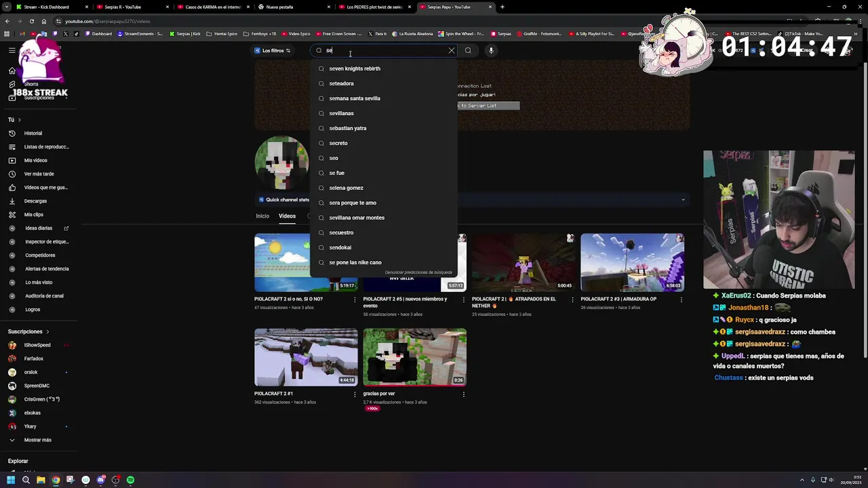This screenshot has width=868, height=488.
Task: Click in the YouTube search input field
Action: [x=385, y=50]
